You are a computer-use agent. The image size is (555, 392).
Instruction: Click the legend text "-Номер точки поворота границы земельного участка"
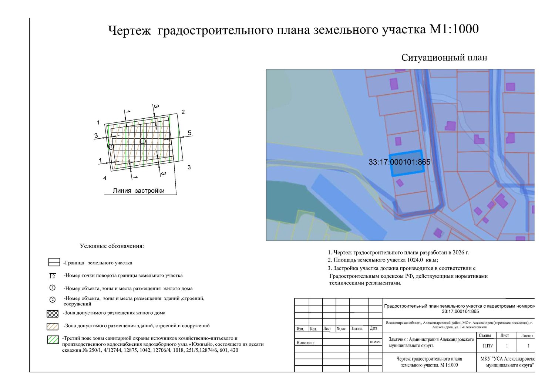tap(123, 276)
